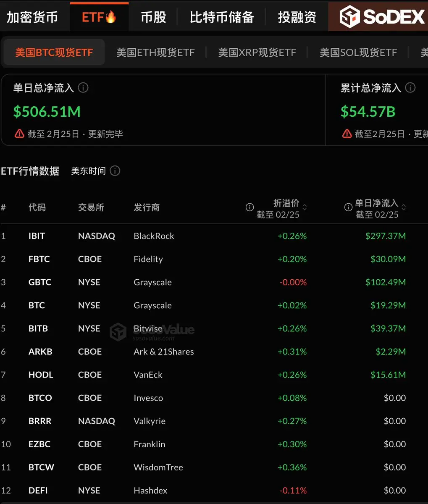The height and width of the screenshot is (504, 428).
Task: Click ARKB's $2.29M net inflow
Action: (391, 352)
